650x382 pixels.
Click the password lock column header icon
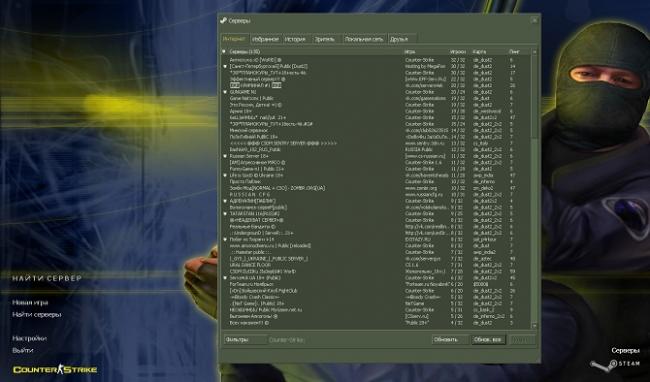224,52
